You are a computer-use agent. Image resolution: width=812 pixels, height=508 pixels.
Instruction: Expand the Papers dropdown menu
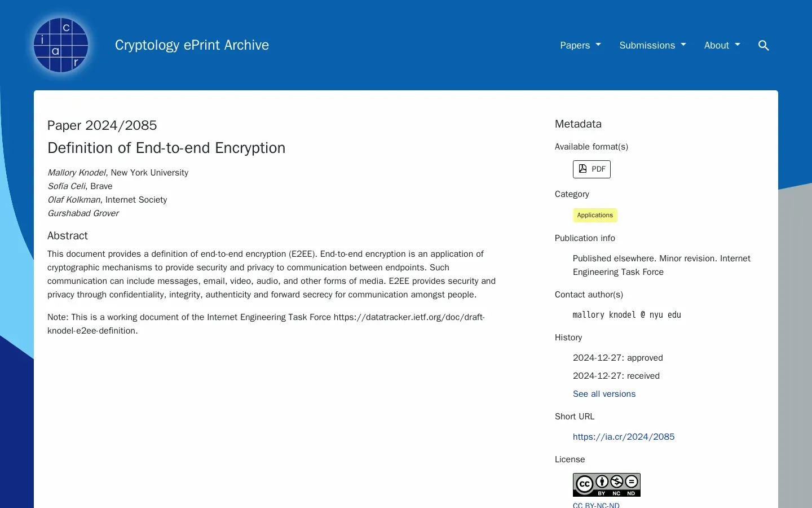pyautogui.click(x=580, y=45)
